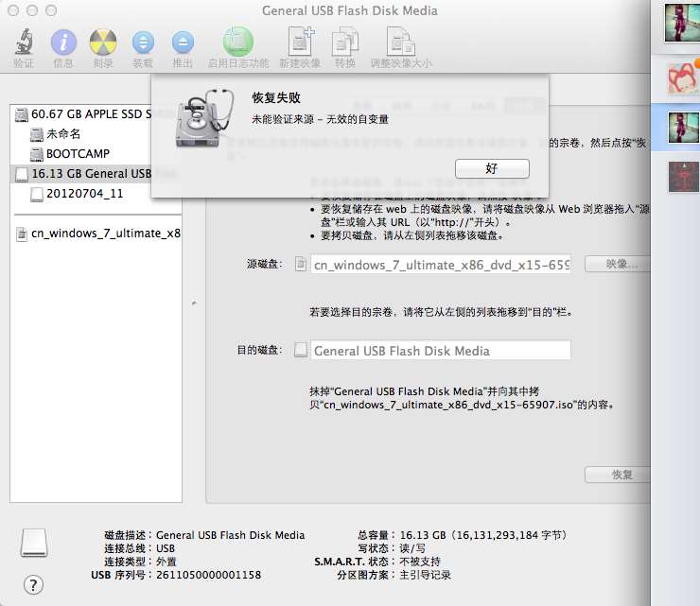This screenshot has height=606, width=700.
Task: Click the partition scheme 主引导记录 value
Action: click(x=425, y=575)
